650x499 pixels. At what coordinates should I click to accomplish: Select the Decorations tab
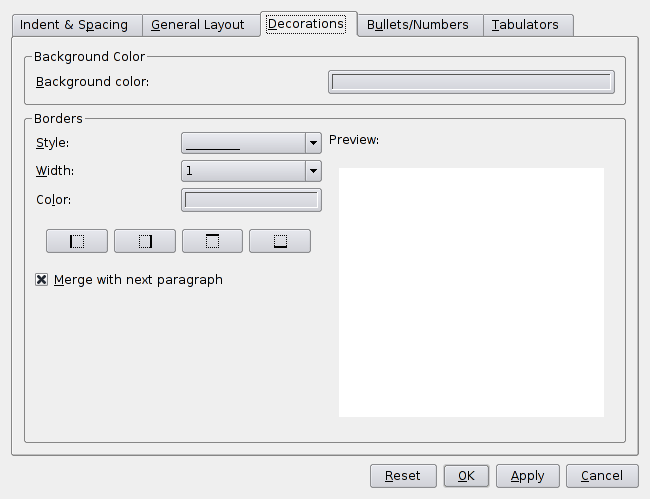(x=306, y=24)
